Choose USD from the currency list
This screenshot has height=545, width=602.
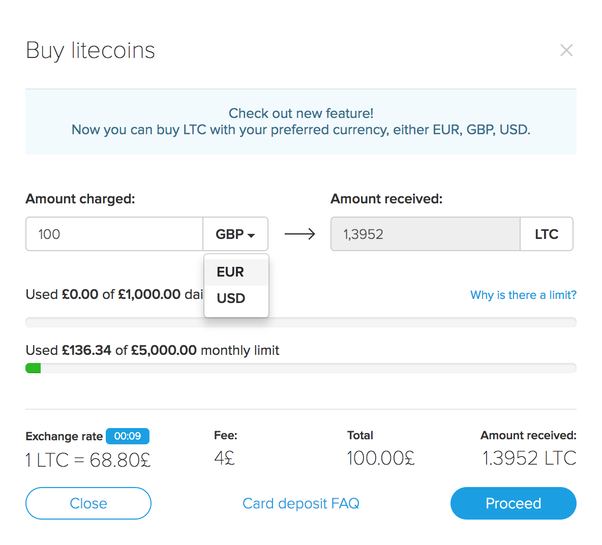coord(231,298)
